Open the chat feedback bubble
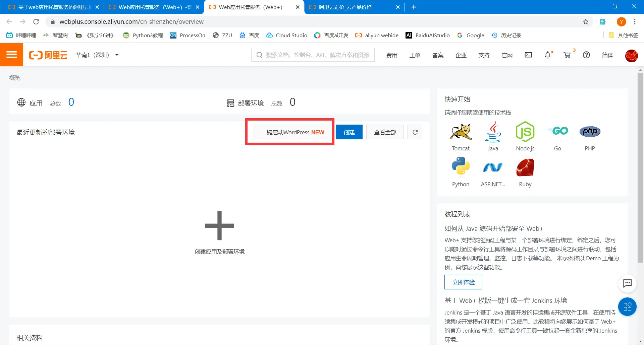Viewport: 644px width, 345px height. coord(627,283)
